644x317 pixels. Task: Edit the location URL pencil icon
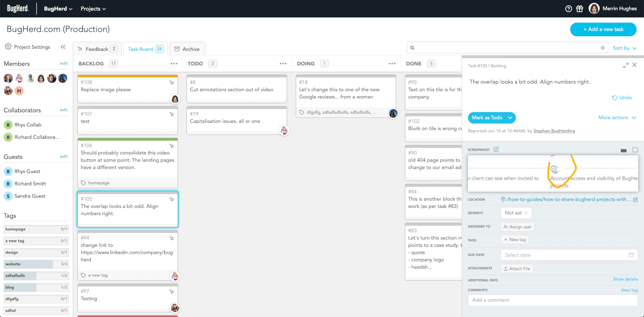636,199
